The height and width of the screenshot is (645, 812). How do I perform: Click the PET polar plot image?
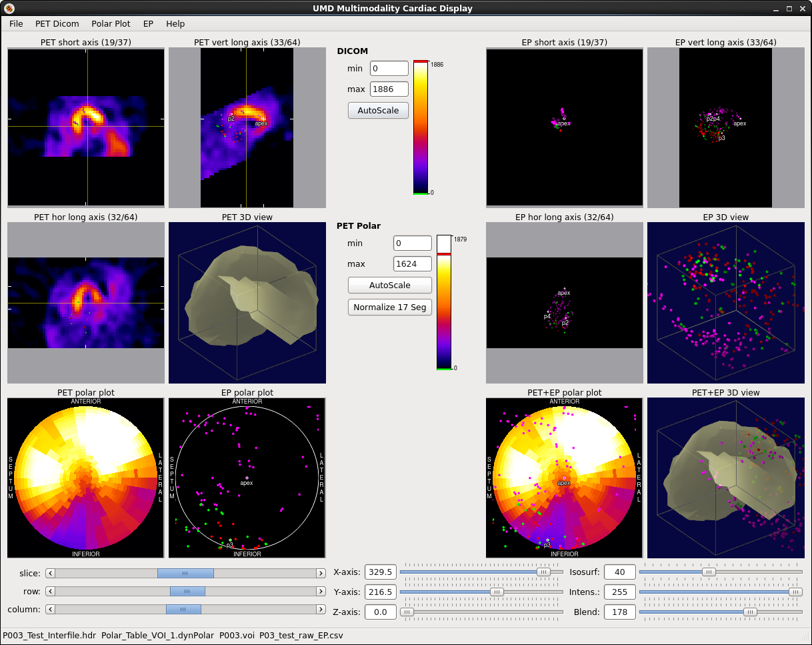[85, 478]
